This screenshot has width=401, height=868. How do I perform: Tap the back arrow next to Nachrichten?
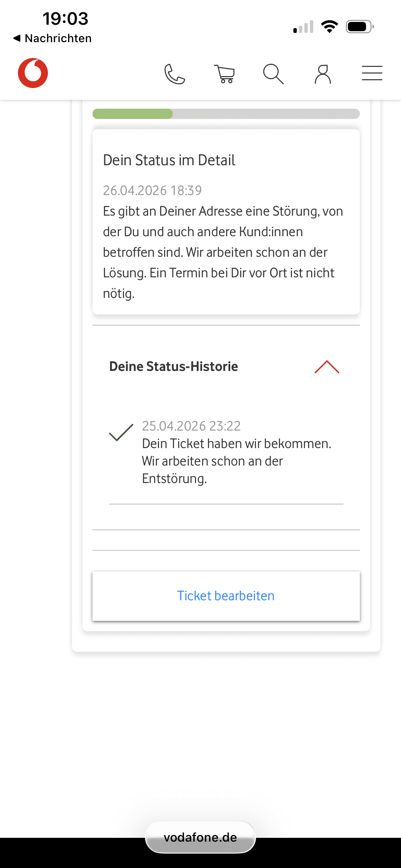coord(17,38)
